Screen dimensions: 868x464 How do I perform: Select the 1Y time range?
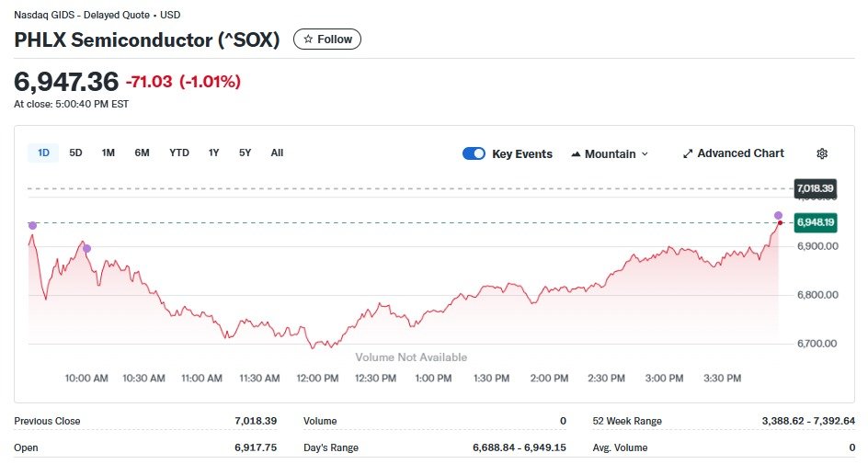214,153
